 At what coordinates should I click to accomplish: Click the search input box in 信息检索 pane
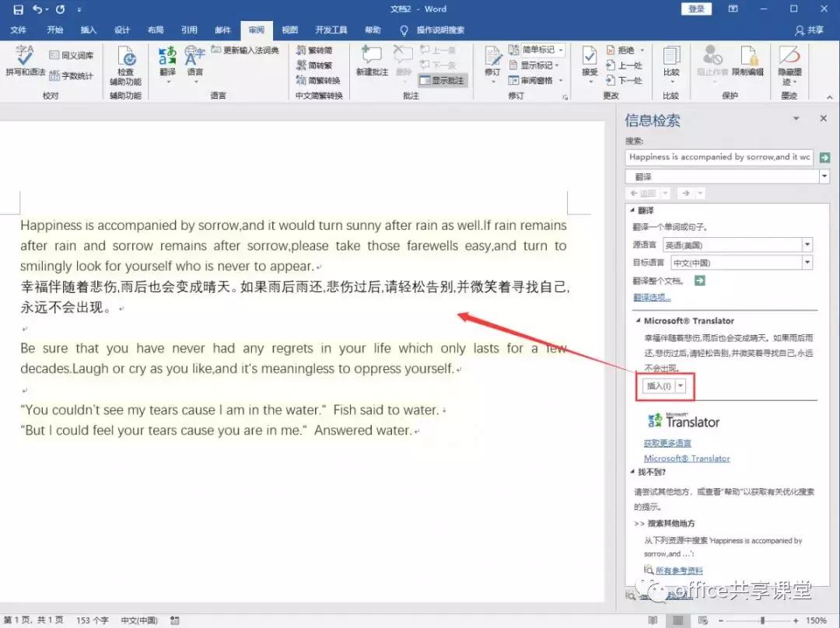click(717, 157)
